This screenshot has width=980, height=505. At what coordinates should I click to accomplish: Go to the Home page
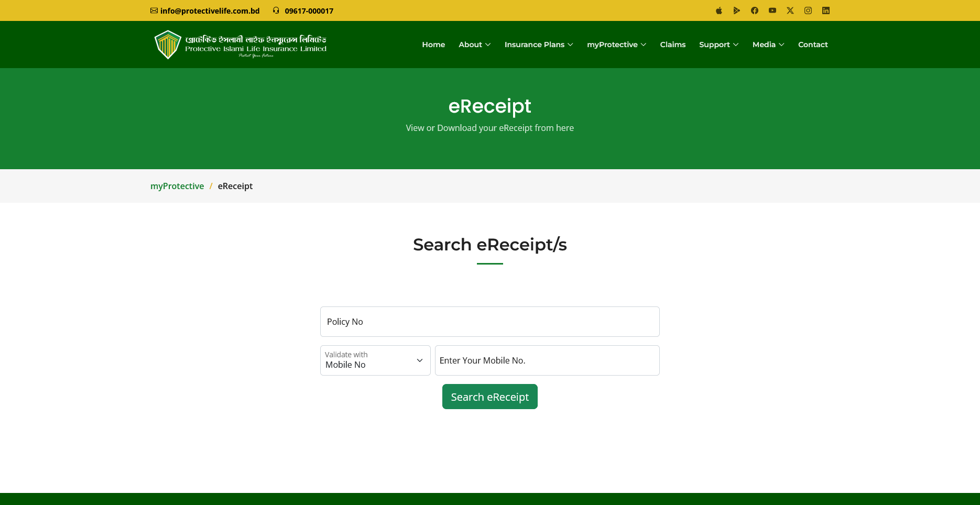(x=433, y=45)
